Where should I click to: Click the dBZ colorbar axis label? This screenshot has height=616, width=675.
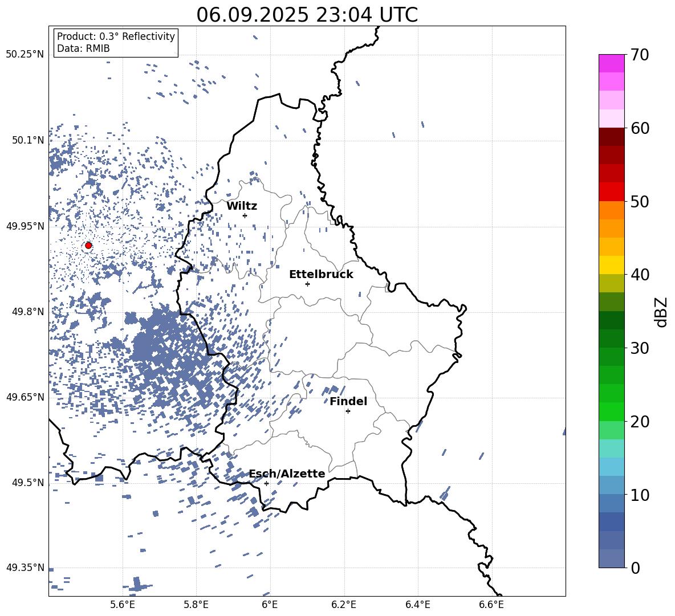pos(661,312)
